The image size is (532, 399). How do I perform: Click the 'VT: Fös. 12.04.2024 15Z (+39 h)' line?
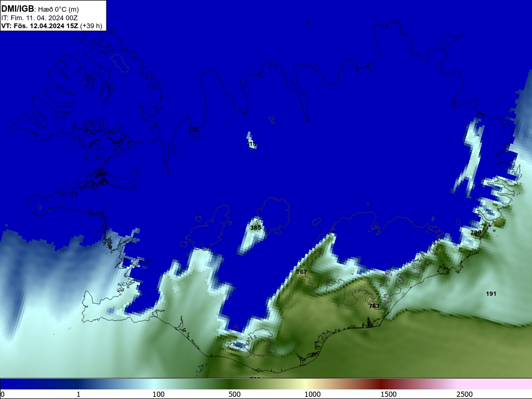click(x=52, y=26)
